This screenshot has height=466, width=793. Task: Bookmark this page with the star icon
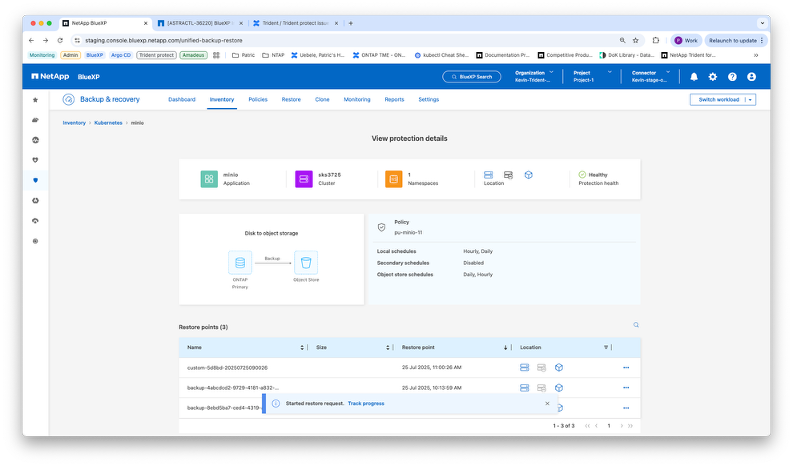tap(636, 40)
